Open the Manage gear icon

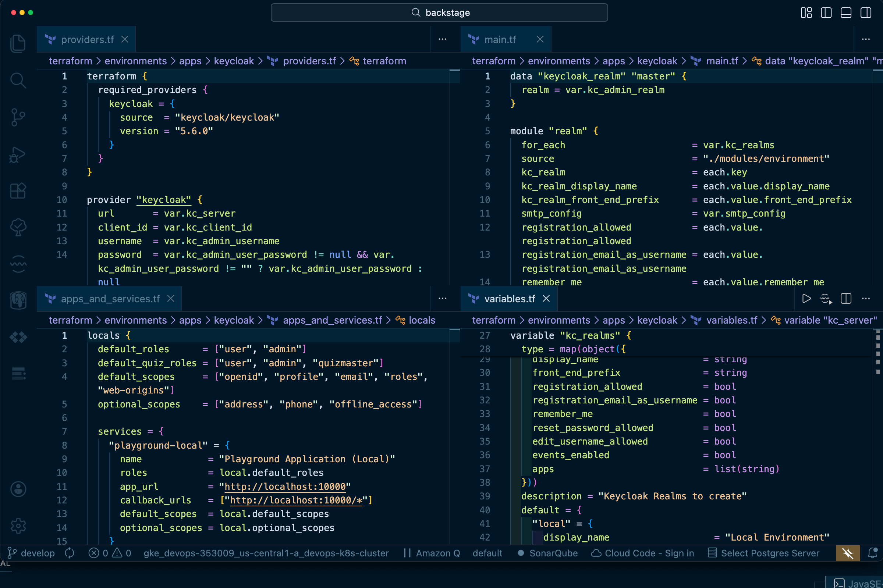(18, 526)
